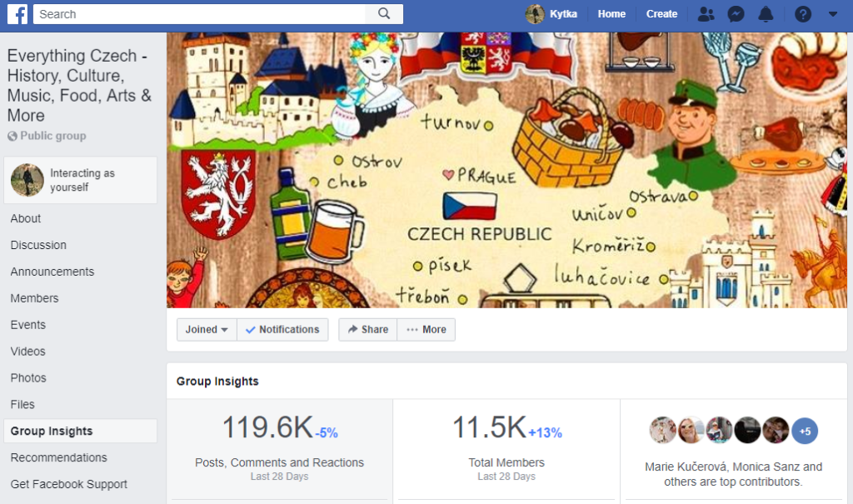Image resolution: width=853 pixels, height=504 pixels.
Task: Click the first top contributor avatar
Action: tap(662, 431)
